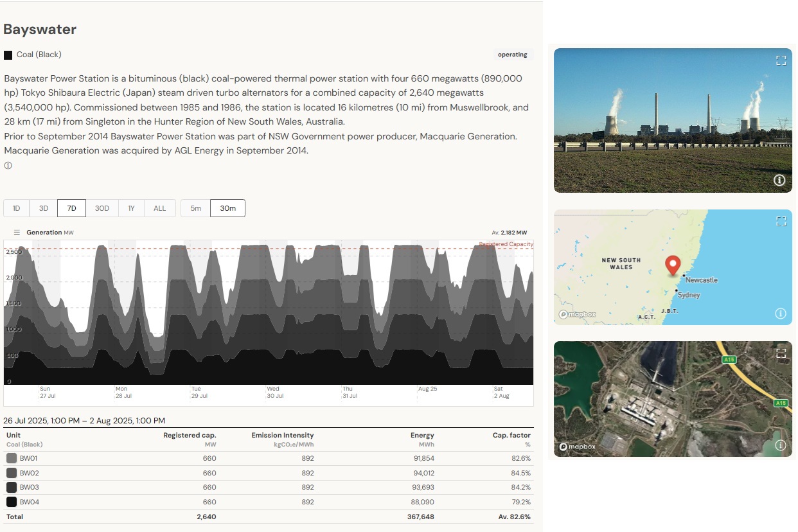Screen dimensions: 798x532
Task: Select the 1D time range
Action: point(17,208)
